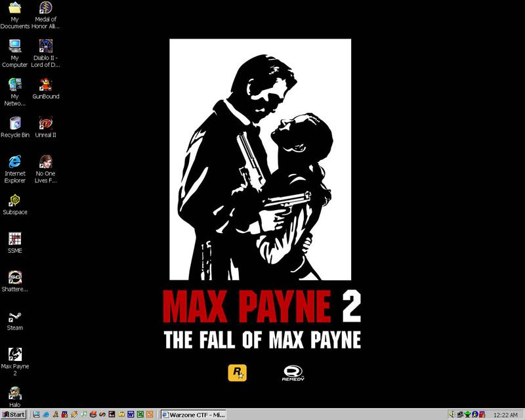
Task: Click the network connection tray icon
Action: (x=460, y=415)
